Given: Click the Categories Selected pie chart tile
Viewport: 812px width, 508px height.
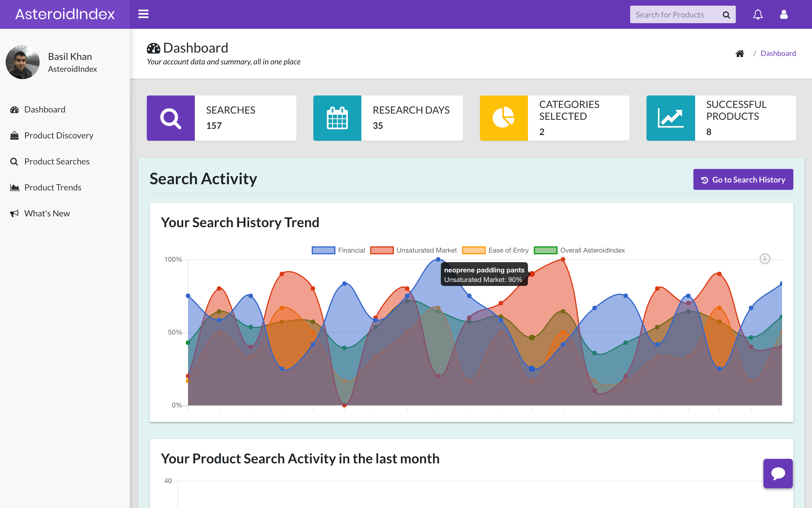Looking at the screenshot, I should coord(504,118).
